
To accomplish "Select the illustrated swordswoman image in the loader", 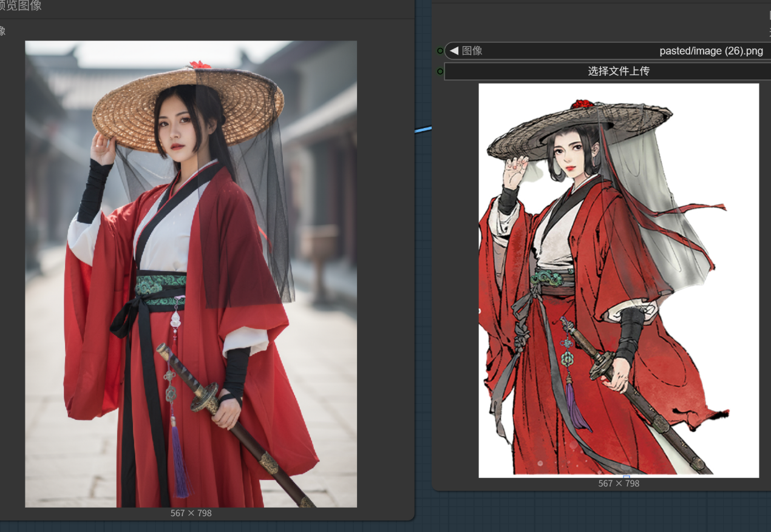I will click(x=618, y=280).
